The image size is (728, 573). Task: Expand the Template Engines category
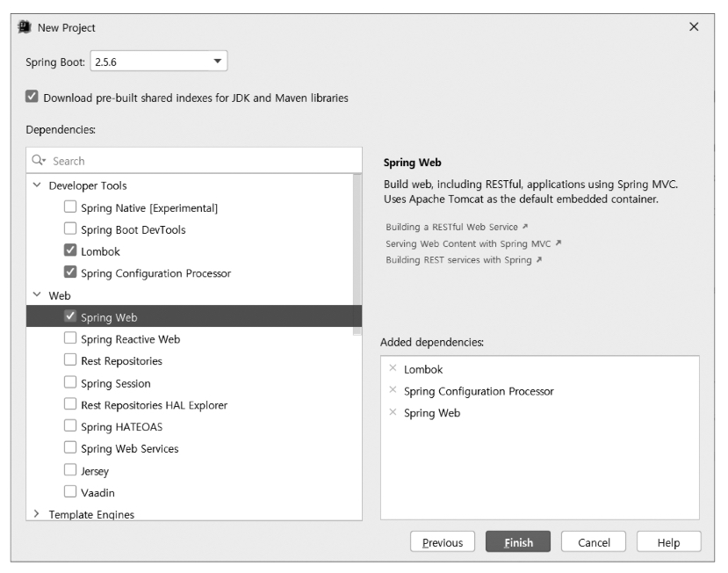point(37,513)
